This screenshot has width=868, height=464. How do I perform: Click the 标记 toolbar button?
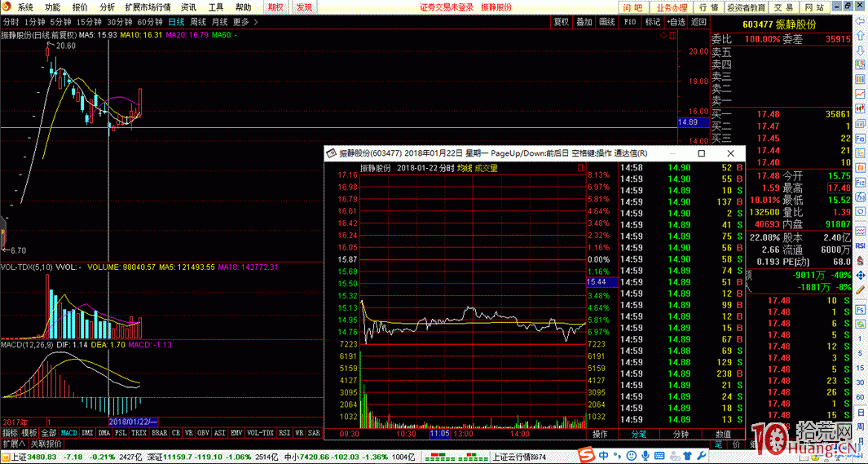(x=653, y=21)
